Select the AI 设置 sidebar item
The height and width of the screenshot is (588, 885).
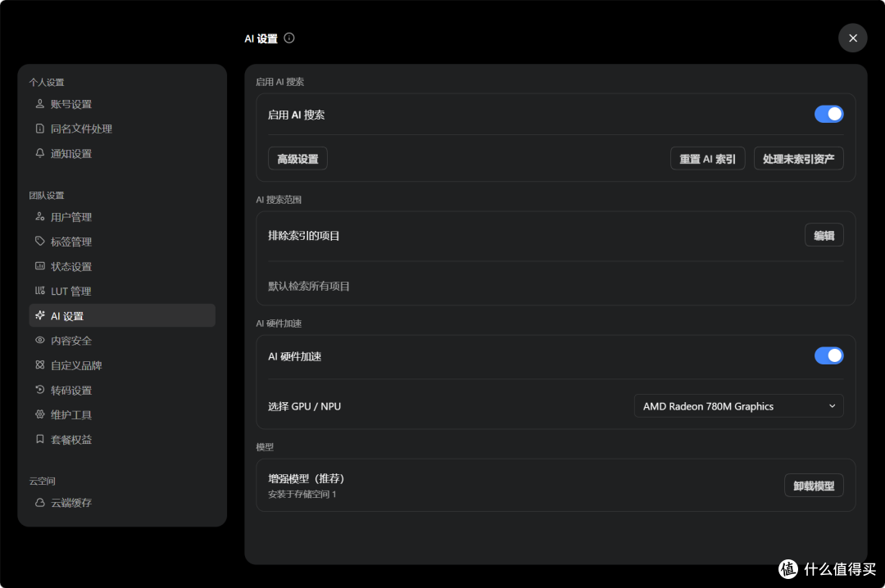[122, 315]
